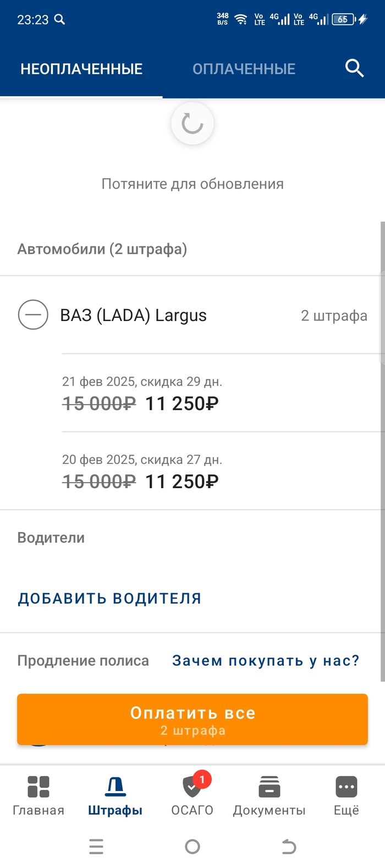This screenshot has height=868, width=385.
Task: Tap the Автомобили (2 штрафа) section header
Action: (102, 249)
